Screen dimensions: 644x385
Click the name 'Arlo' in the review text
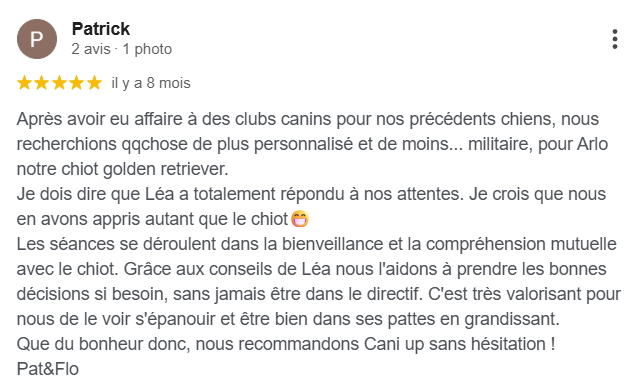click(592, 144)
